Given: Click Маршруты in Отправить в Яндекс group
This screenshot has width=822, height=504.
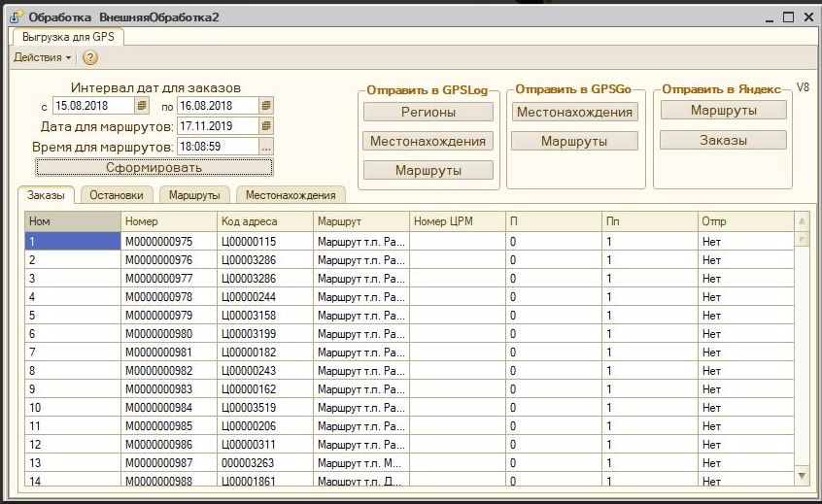Looking at the screenshot, I should point(724,111).
